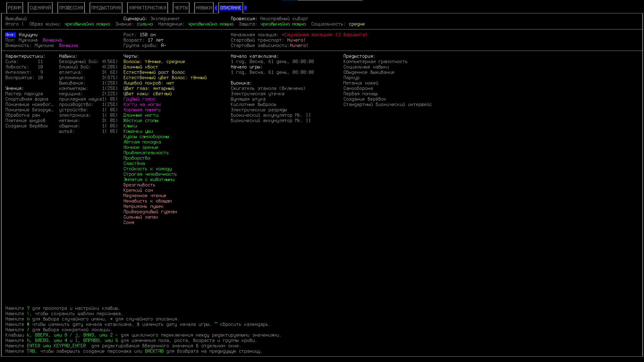Select the Рост 150 см value

click(148, 35)
